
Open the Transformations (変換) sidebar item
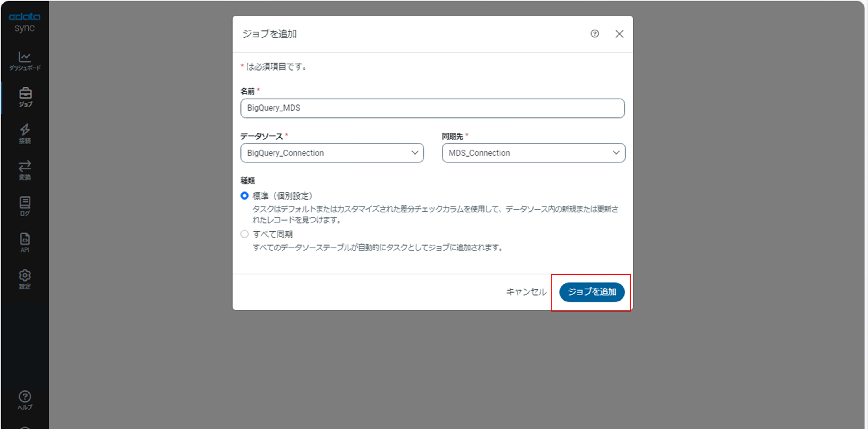[25, 170]
